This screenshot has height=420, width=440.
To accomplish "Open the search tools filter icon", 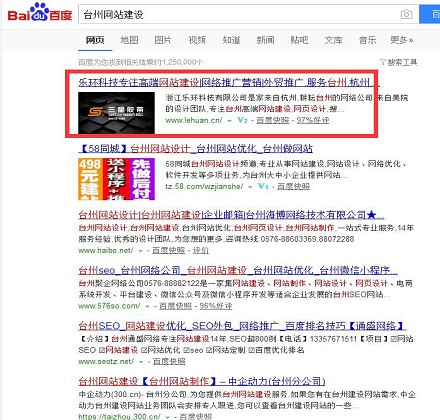I will (x=382, y=62).
